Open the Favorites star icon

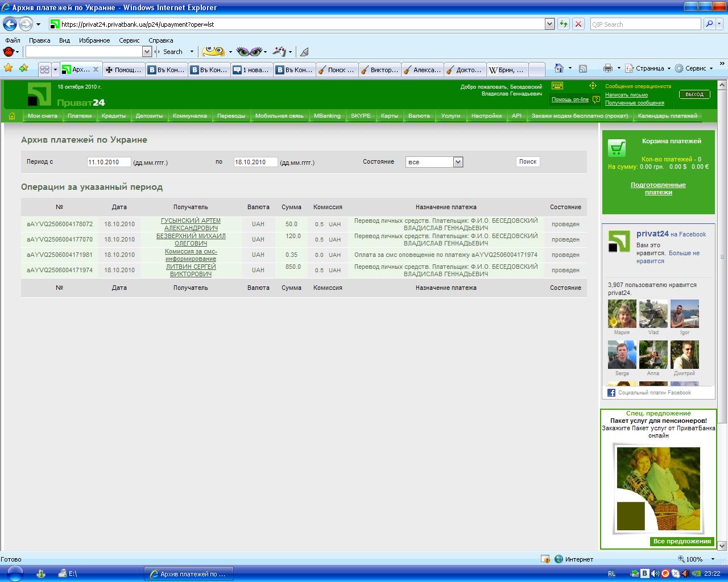[x=9, y=68]
